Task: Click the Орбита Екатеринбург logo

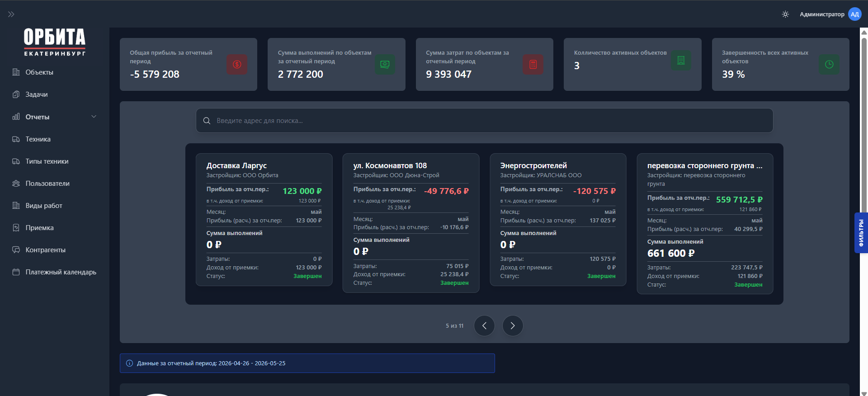Action: pyautogui.click(x=55, y=42)
